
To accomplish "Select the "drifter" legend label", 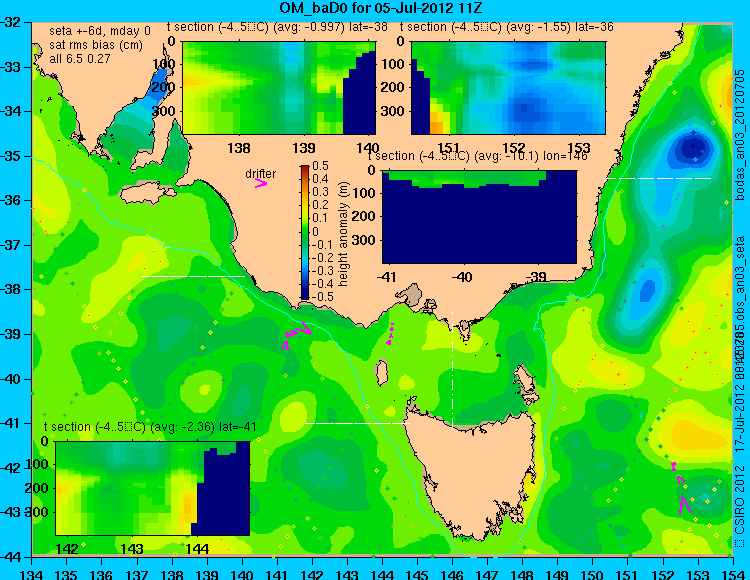I will tap(261, 174).
